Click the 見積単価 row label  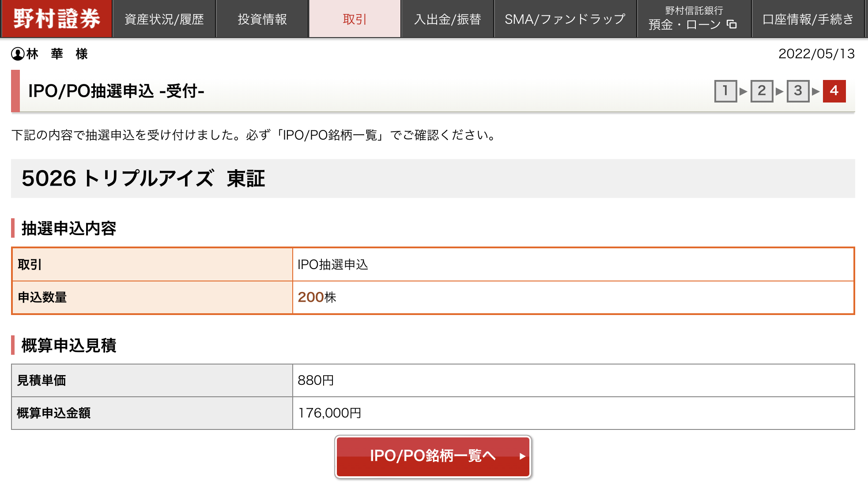(152, 380)
